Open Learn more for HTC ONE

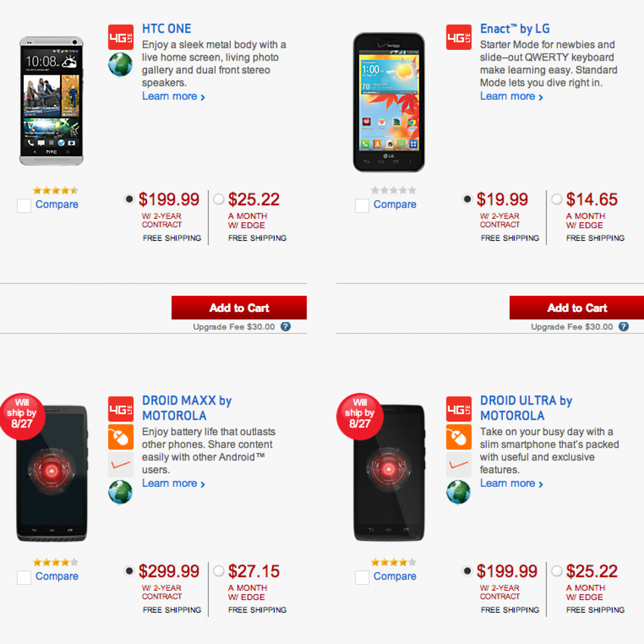pyautogui.click(x=173, y=97)
